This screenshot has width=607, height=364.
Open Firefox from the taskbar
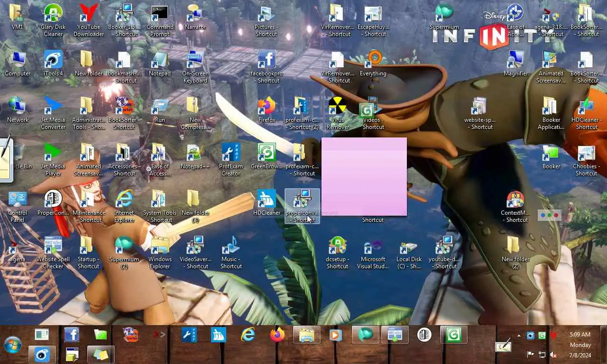[x=277, y=335]
